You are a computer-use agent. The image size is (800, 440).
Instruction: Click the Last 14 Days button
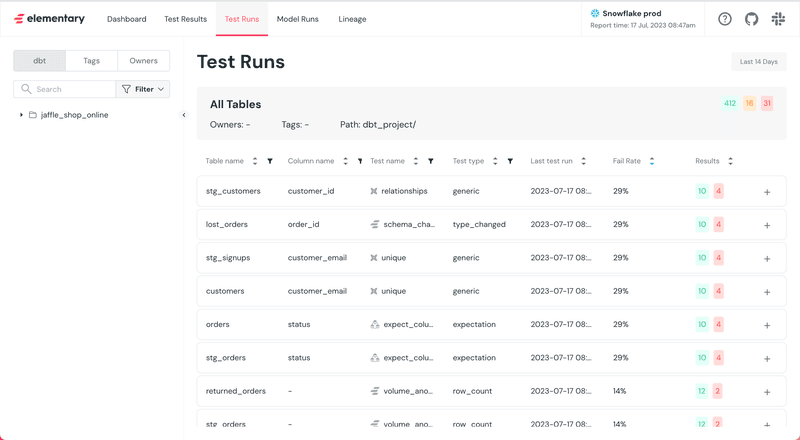point(759,62)
